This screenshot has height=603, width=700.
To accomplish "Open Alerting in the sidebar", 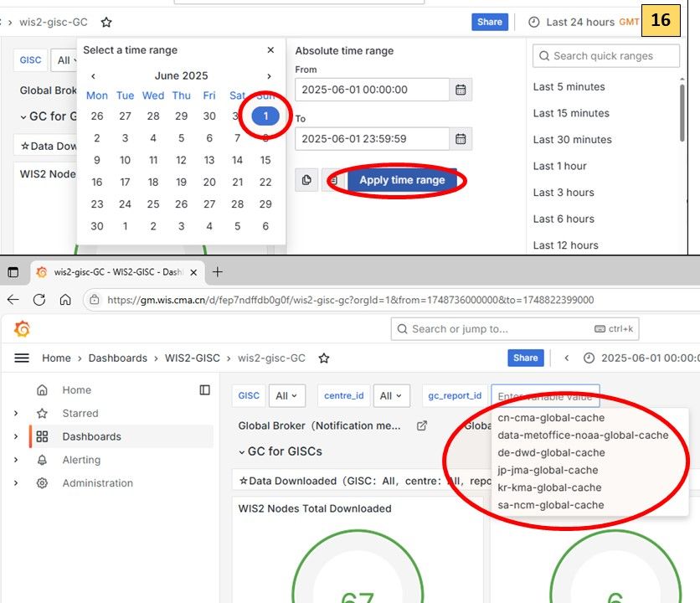I will pyautogui.click(x=80, y=460).
